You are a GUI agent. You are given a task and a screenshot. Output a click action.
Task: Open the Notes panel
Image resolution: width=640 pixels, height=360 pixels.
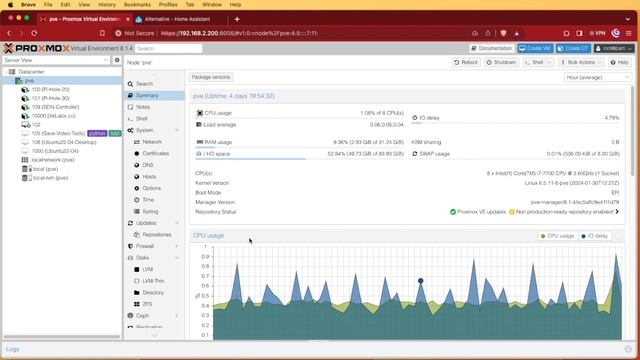pos(143,107)
